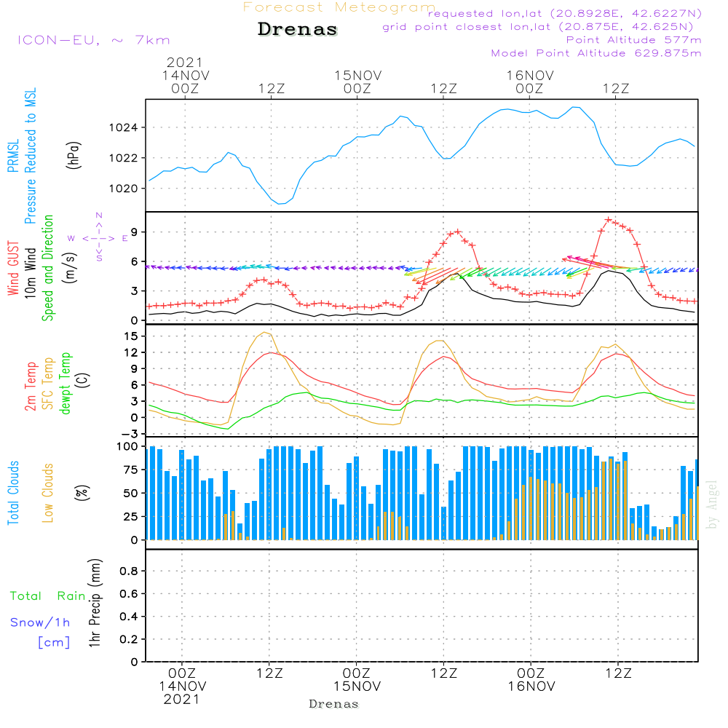Click the 15 tick on temperature axis
Image resolution: width=728 pixels, height=728 pixels.
tap(131, 336)
